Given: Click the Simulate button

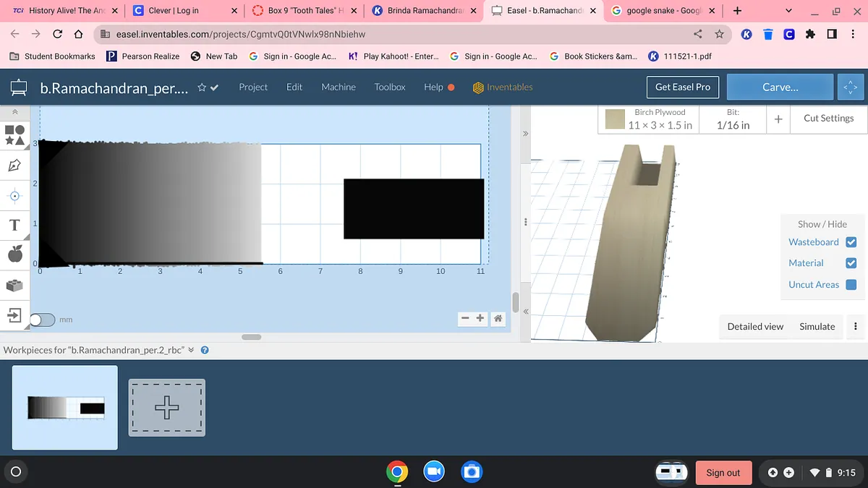Looking at the screenshot, I should coord(817,327).
